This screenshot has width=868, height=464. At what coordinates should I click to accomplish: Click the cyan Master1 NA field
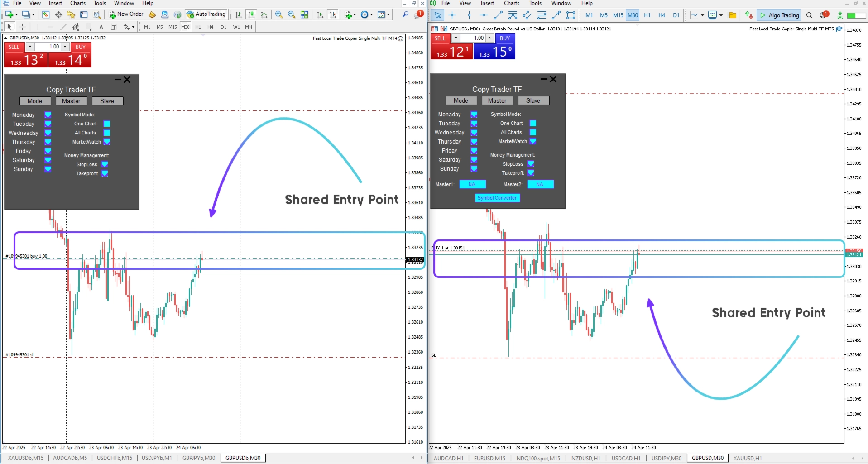pos(472,184)
